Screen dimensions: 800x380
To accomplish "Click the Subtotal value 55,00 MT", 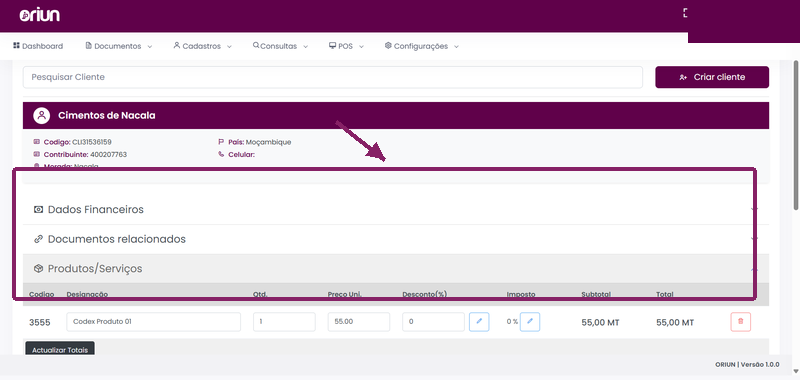I will coord(601,322).
